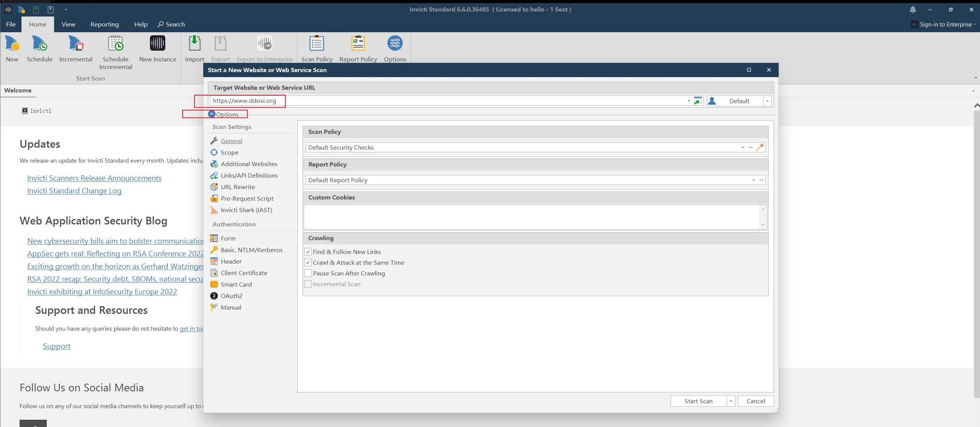Open URL Rewrite settings
This screenshot has width=980, height=427.
pos(237,187)
